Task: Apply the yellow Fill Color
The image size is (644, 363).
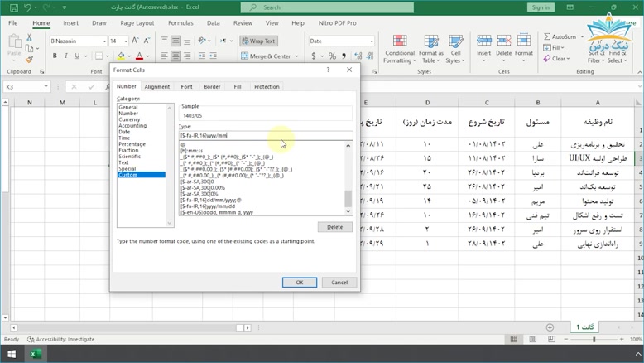Action: point(121,56)
